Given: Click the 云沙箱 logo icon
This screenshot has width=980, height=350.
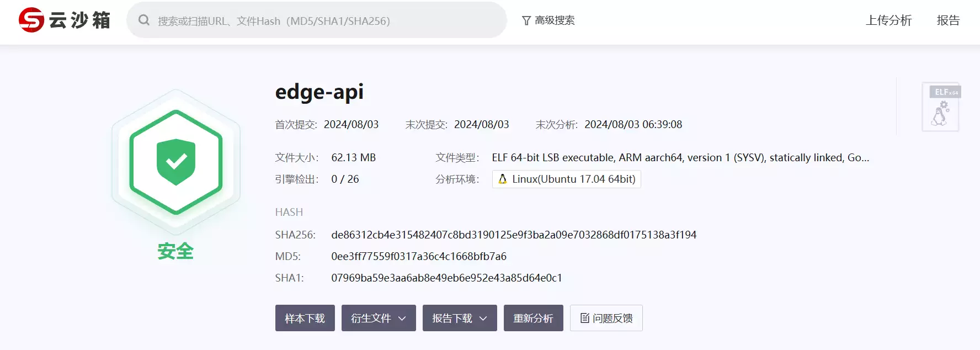Looking at the screenshot, I should [x=31, y=20].
